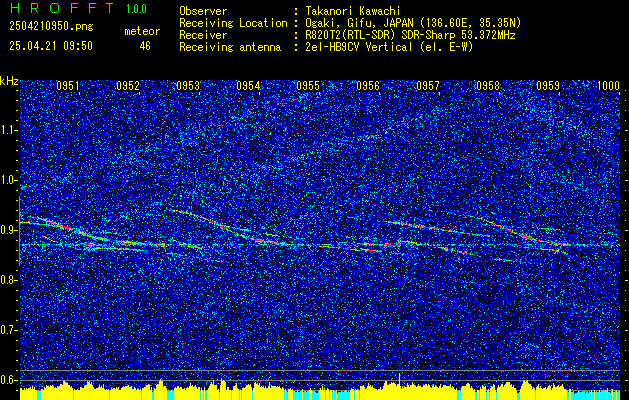Click the 0.9 frequency axis label
This screenshot has height=400, width=629.
pos(9,230)
